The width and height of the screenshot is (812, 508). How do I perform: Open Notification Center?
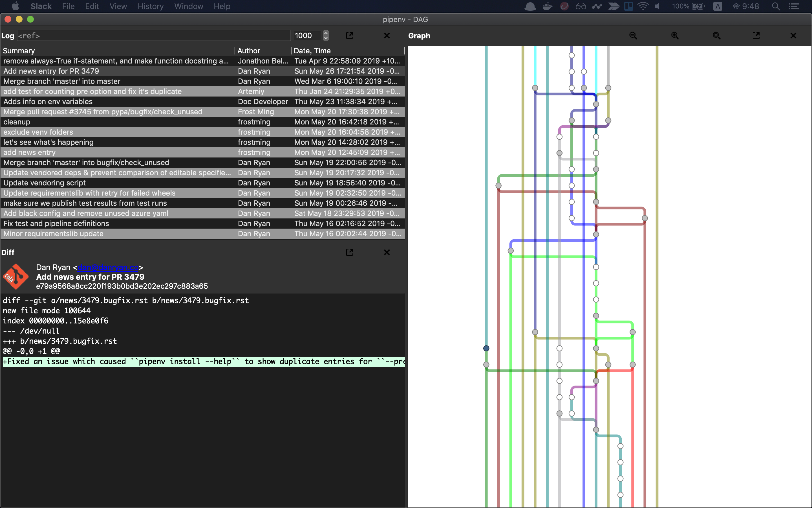pos(794,6)
